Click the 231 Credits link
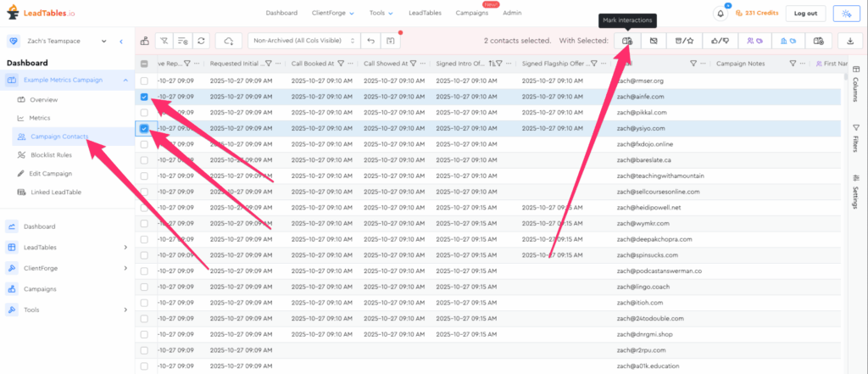The height and width of the screenshot is (374, 868). 756,14
